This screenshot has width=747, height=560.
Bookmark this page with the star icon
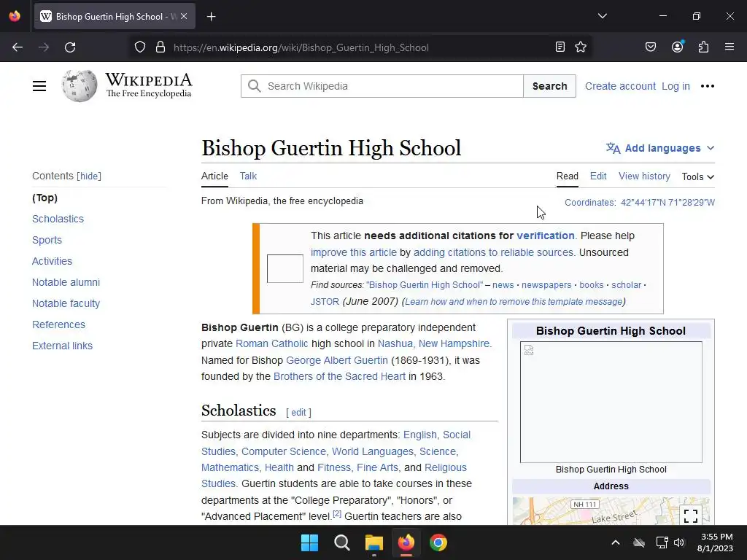pyautogui.click(x=580, y=47)
